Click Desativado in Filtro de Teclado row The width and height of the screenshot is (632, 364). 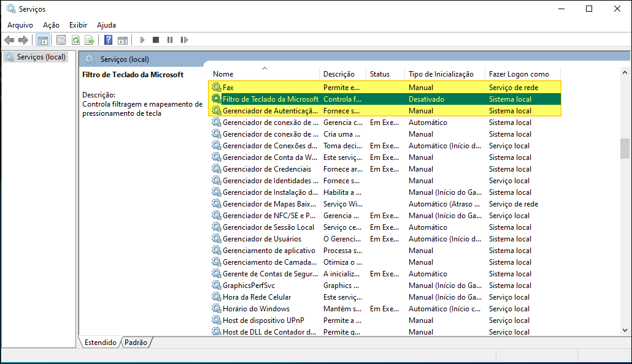coord(426,99)
